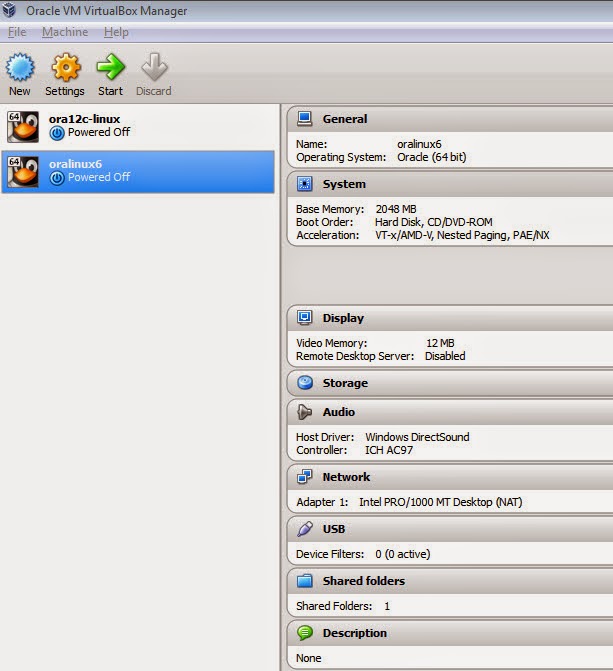Click the 'Windows DirectSound' host driver value
This screenshot has height=671, width=613.
(417, 437)
